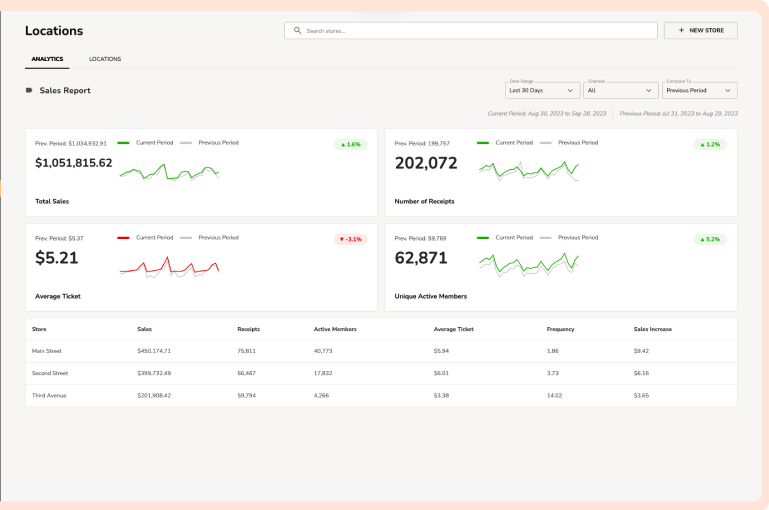Click the Average Ticket sparkline chart

click(x=169, y=267)
